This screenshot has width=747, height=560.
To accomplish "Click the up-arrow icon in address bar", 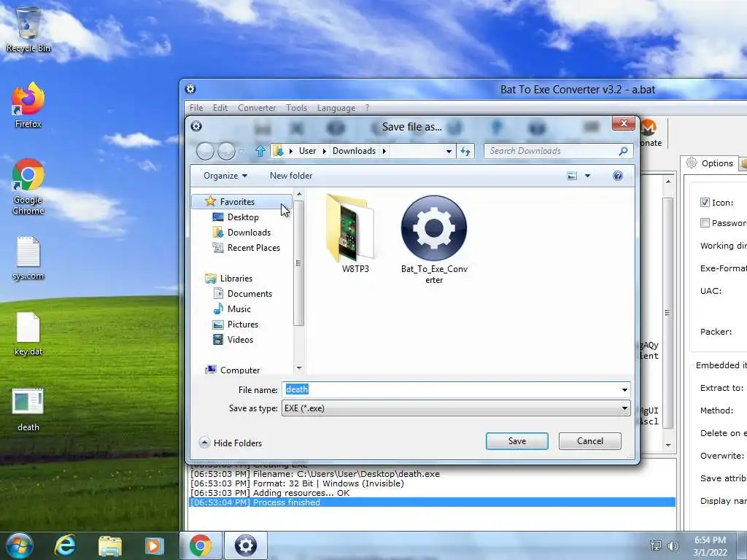I will (x=260, y=151).
